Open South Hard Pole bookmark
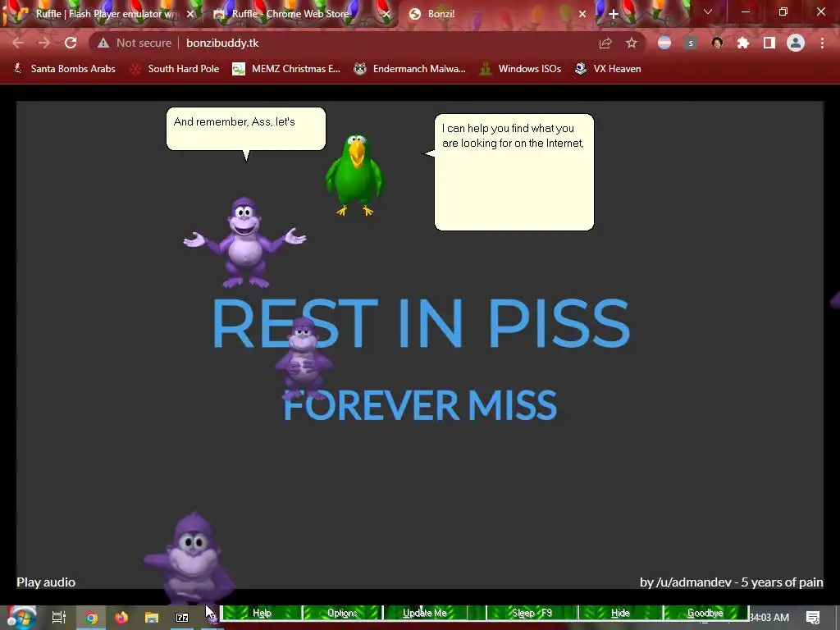The image size is (840, 630). (x=176, y=69)
